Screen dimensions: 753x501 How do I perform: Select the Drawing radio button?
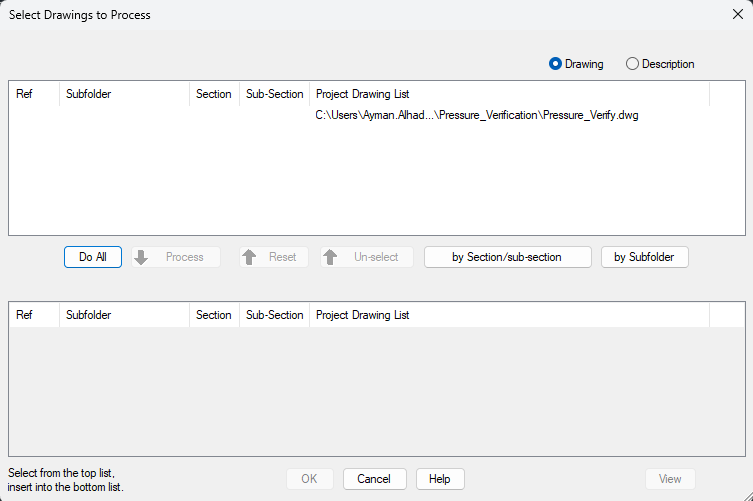point(576,64)
